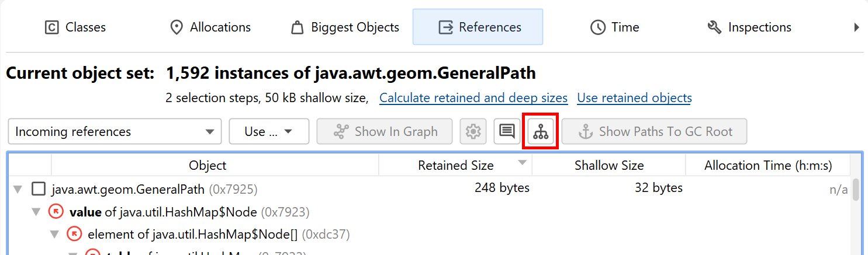Click the speech bubble comment icon
The image size is (868, 255).
[507, 132]
